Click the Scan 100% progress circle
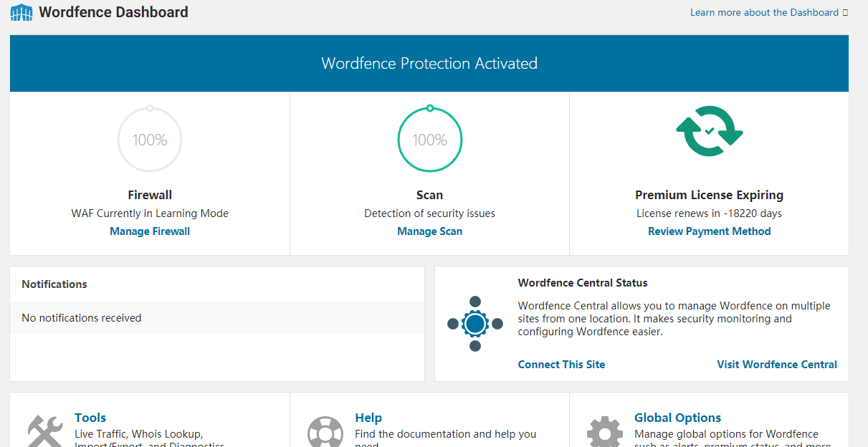This screenshot has height=447, width=868. pos(430,140)
